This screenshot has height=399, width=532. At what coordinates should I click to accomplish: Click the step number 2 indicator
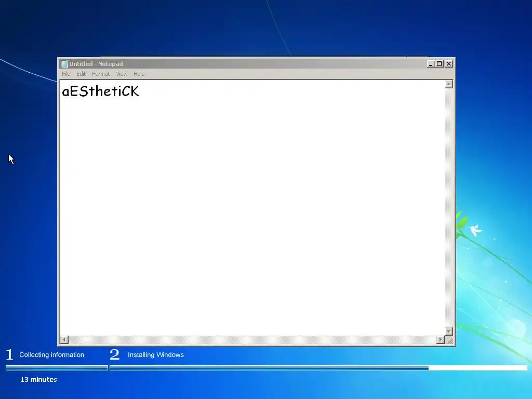(115, 354)
